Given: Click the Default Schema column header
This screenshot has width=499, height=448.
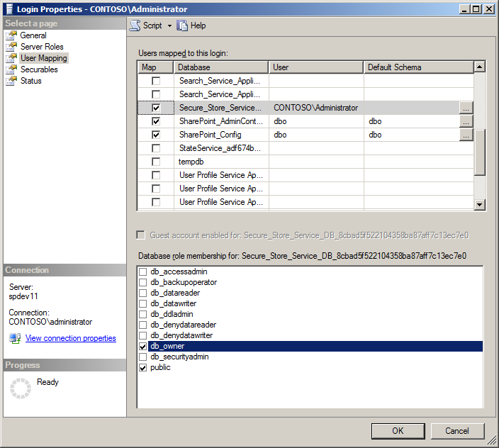Looking at the screenshot, I should point(419,67).
